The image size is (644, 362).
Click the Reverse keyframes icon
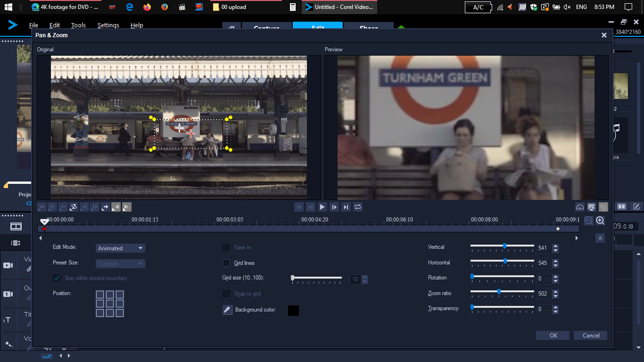tap(74, 207)
